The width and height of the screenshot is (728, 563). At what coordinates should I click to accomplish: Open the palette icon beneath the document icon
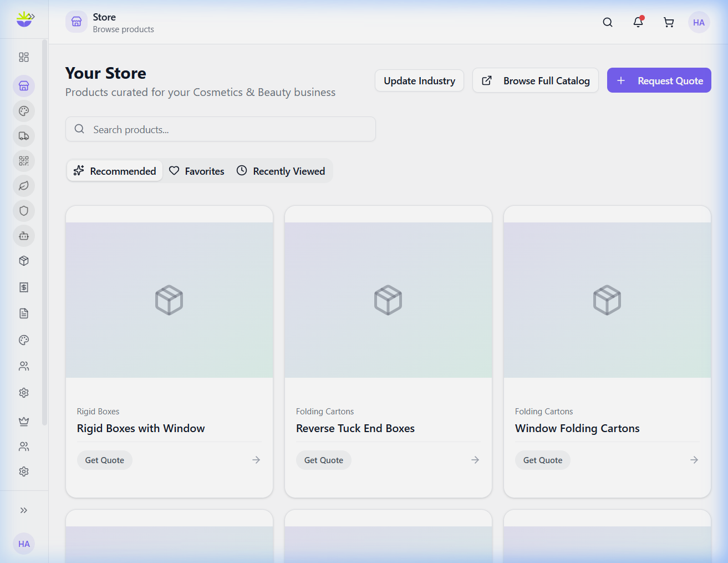pyautogui.click(x=24, y=340)
